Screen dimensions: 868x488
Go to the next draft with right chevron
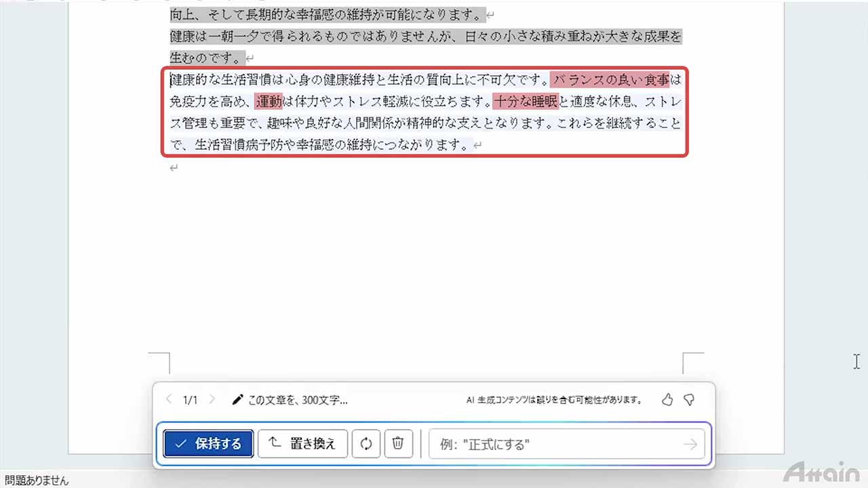(212, 400)
